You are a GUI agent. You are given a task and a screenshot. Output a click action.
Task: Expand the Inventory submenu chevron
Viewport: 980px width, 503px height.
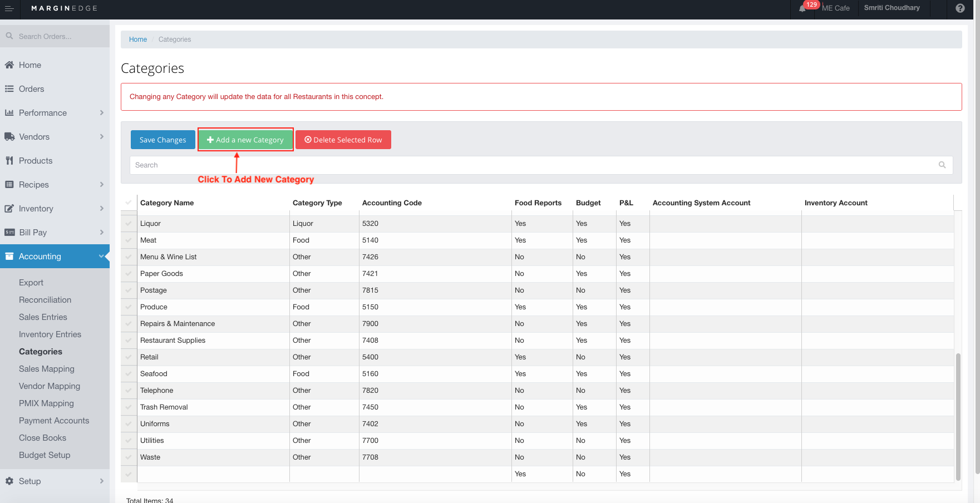tap(102, 209)
